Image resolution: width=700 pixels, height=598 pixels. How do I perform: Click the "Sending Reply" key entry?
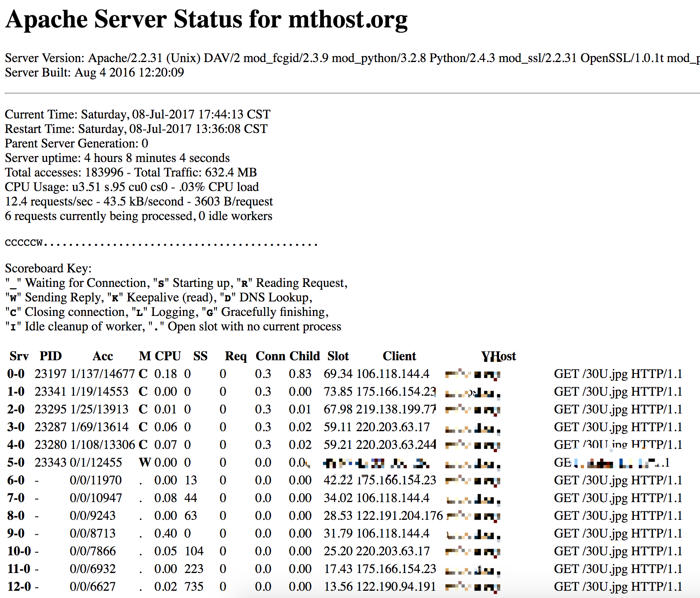[54, 297]
